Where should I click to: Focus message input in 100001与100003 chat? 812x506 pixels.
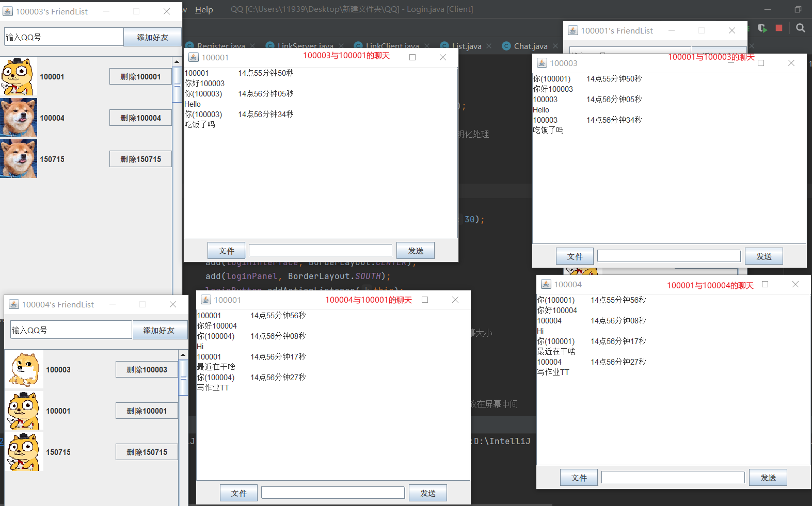669,256
